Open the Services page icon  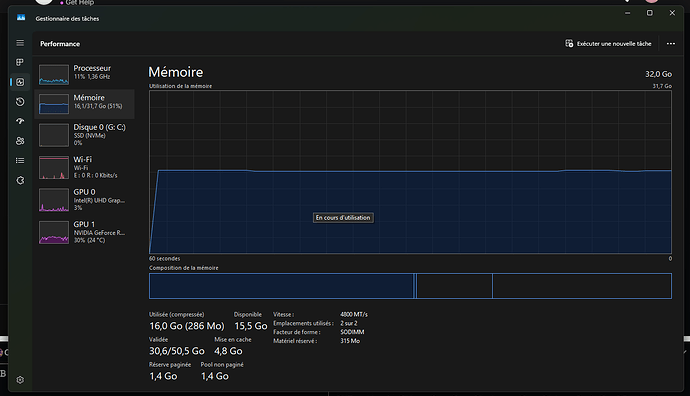coord(20,180)
